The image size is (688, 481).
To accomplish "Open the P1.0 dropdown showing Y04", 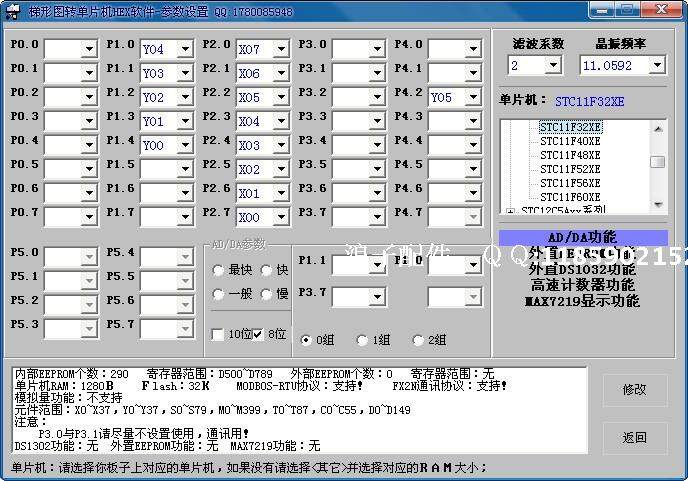I will [185, 49].
